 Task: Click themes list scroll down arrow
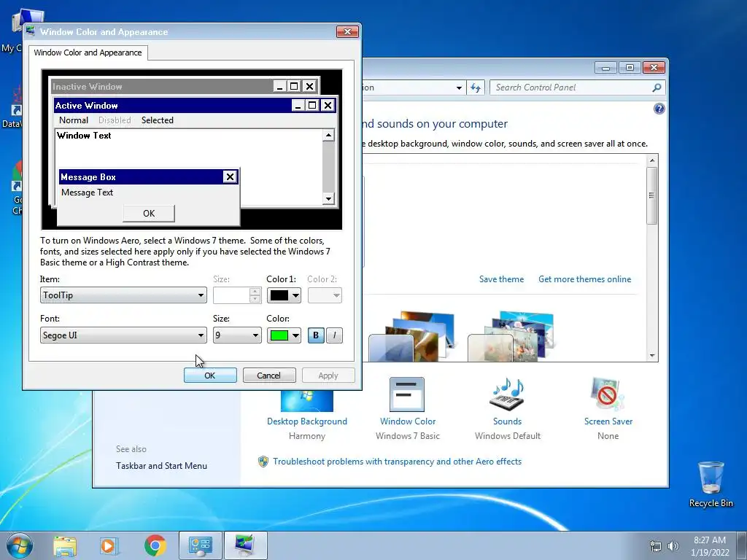[x=652, y=356]
